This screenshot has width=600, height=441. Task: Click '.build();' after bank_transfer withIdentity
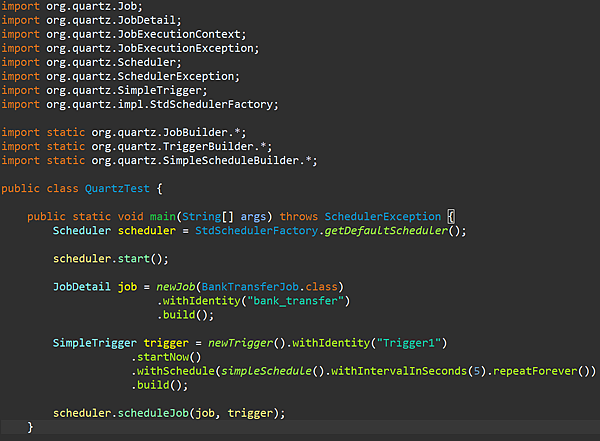tap(185, 315)
